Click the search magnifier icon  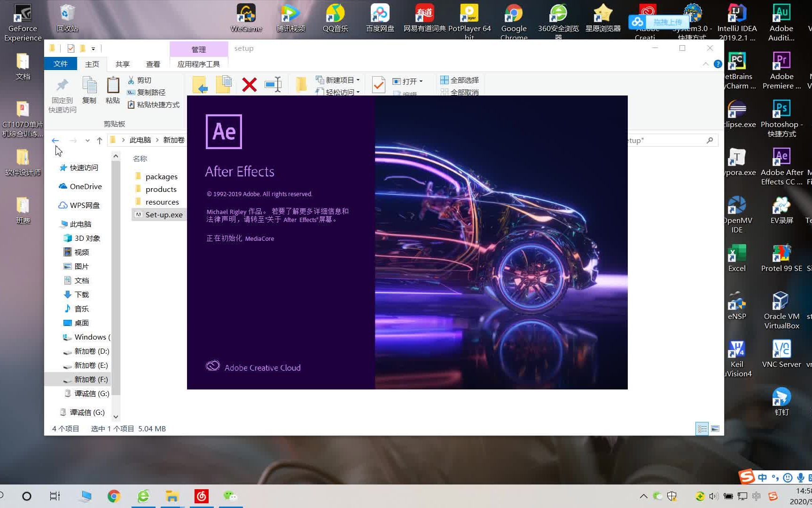click(710, 140)
